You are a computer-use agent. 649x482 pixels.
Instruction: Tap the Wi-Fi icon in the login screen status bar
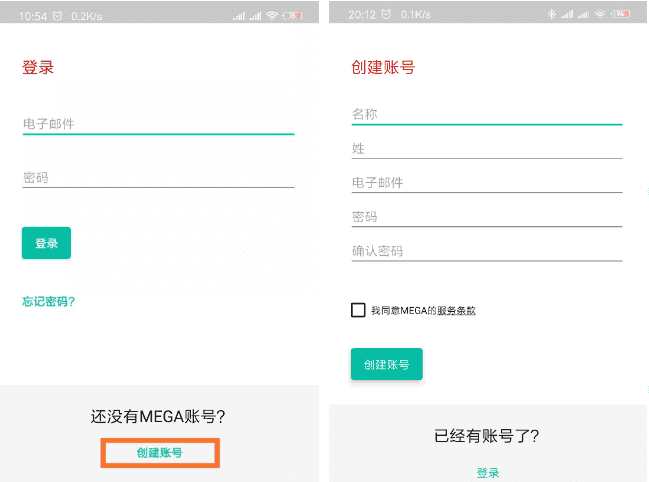271,16
